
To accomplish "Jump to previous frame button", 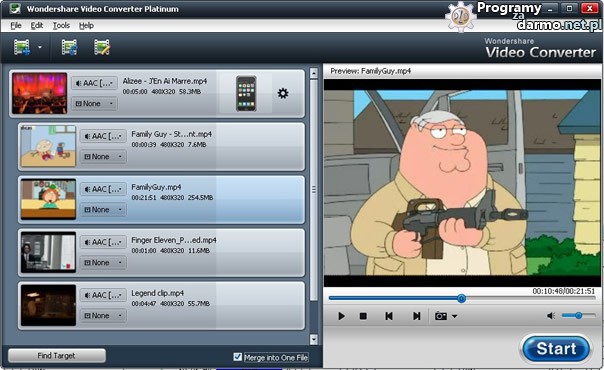I will [x=389, y=316].
